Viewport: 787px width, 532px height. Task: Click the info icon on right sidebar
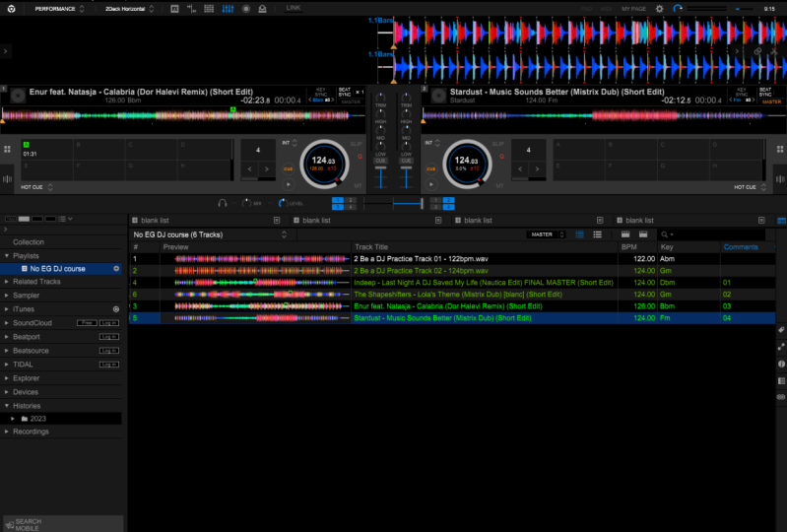coord(781,364)
